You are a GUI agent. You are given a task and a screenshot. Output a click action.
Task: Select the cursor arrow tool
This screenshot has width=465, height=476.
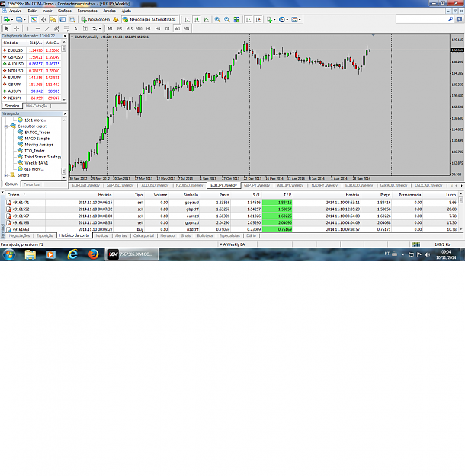[x=7, y=28]
